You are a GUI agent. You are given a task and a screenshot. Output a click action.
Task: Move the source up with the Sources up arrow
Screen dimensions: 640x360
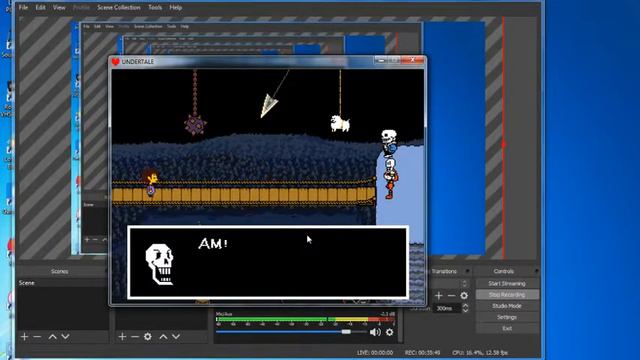(163, 337)
